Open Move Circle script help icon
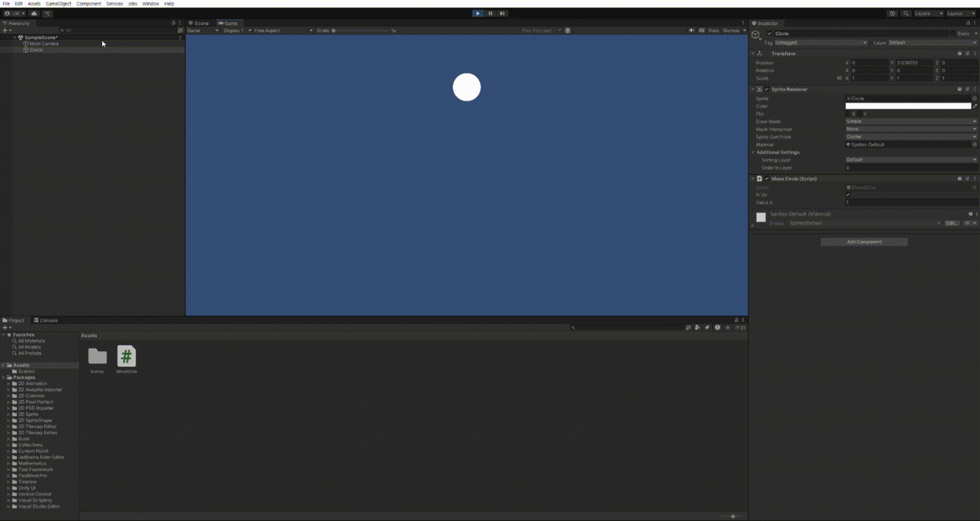980x521 pixels. [x=960, y=178]
